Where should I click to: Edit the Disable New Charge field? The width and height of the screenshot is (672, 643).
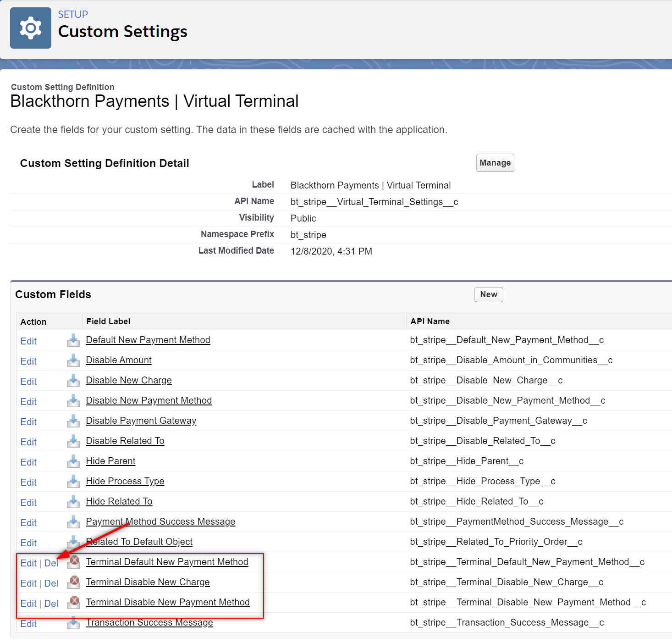coord(28,382)
